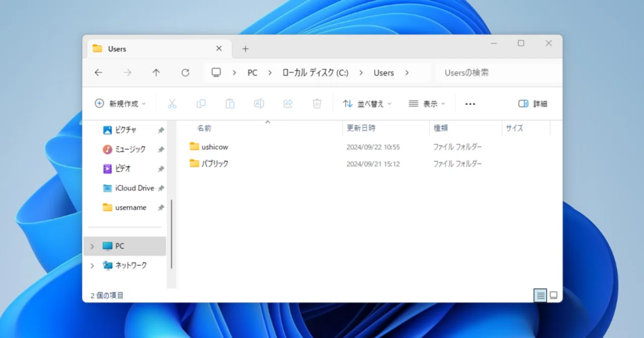Go up one folder level
The width and height of the screenshot is (644, 338).
click(156, 73)
